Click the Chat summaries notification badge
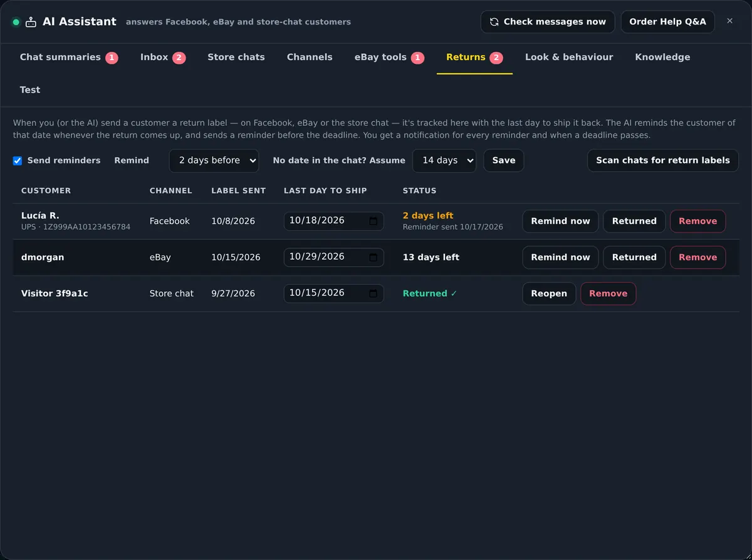Image resolution: width=752 pixels, height=560 pixels. pos(112,58)
